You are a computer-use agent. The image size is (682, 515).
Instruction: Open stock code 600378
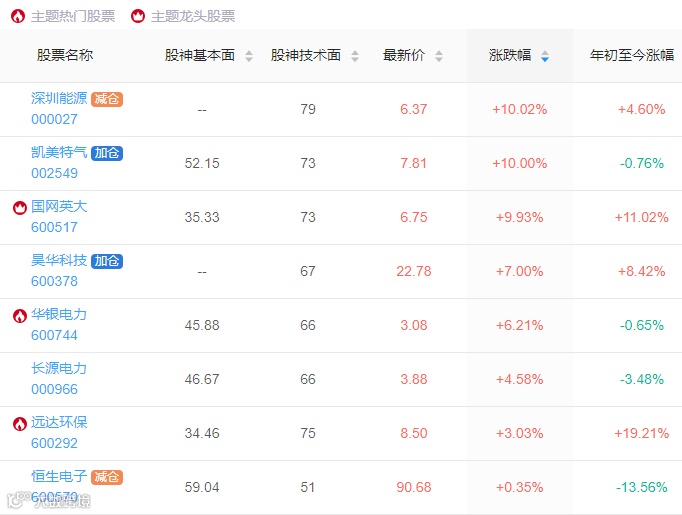click(x=54, y=281)
